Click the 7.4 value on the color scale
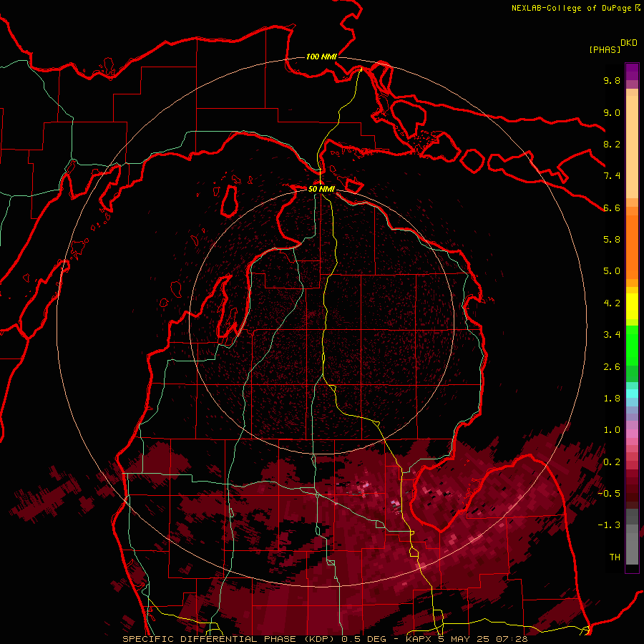 [612, 176]
